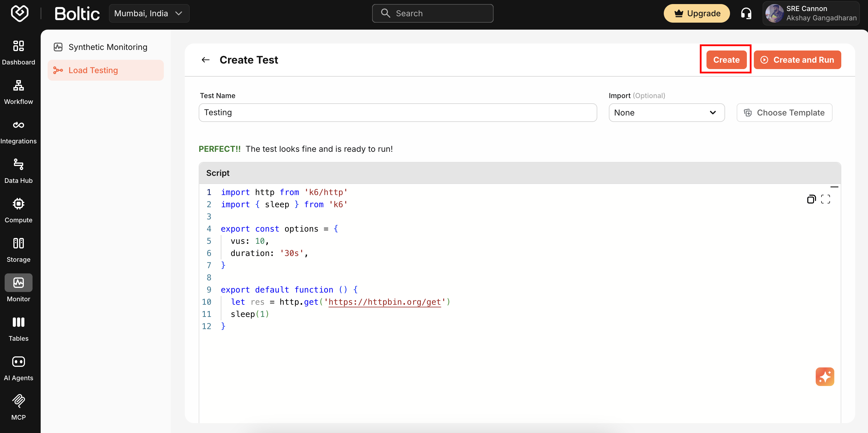The image size is (868, 433).
Task: Expand script editor to fullscreen
Action: (x=825, y=199)
